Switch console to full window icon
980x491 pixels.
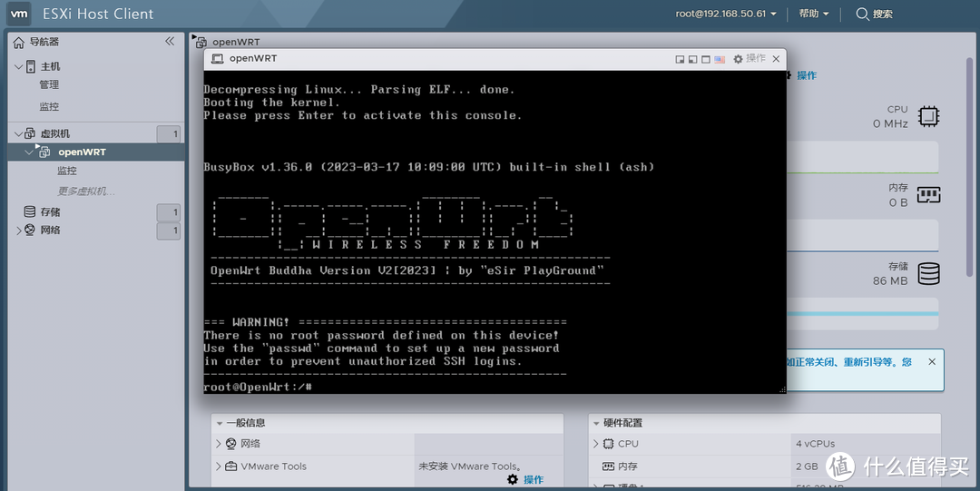coord(706,59)
